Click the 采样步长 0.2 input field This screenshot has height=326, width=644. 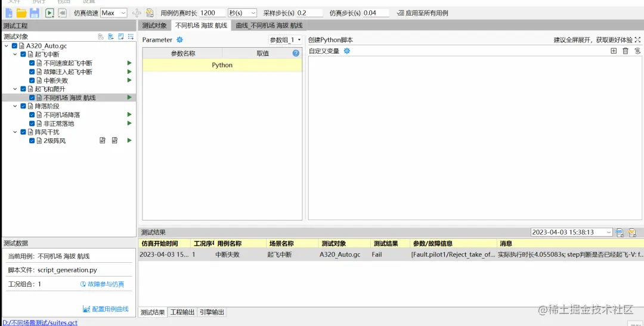pos(309,13)
